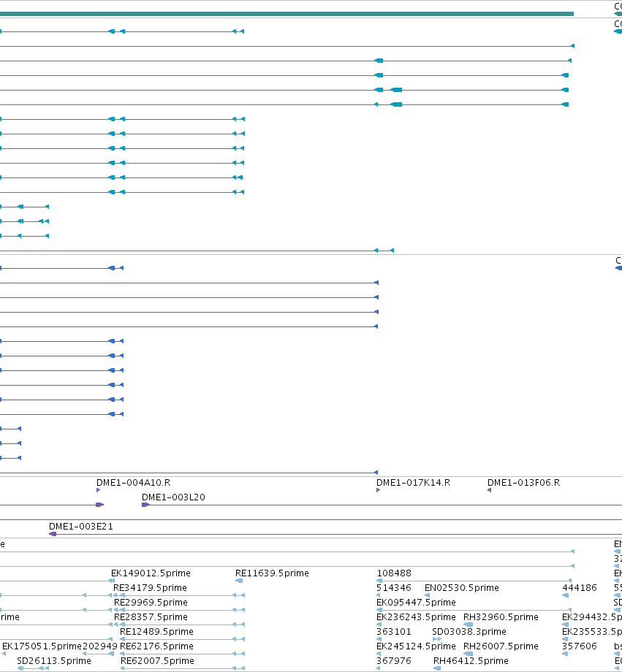Click the EK095447.5prime label
The height and width of the screenshot is (672, 622).
(x=416, y=602)
